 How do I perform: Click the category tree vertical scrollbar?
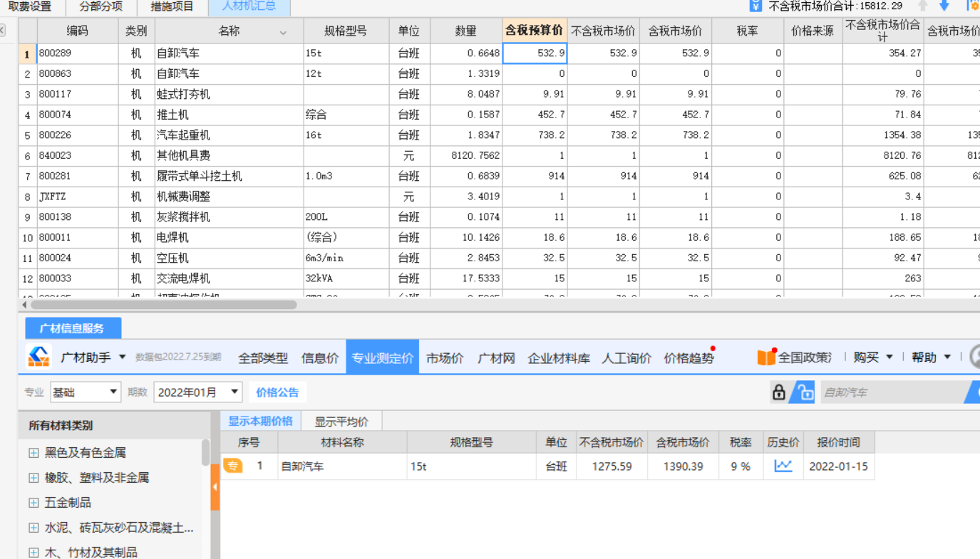[206, 452]
